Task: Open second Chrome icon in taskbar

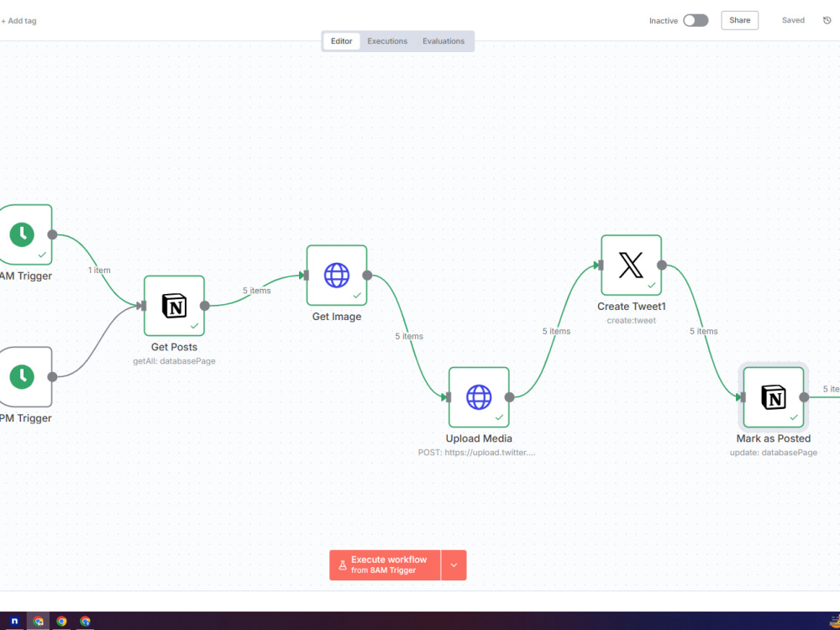Action: [x=61, y=622]
